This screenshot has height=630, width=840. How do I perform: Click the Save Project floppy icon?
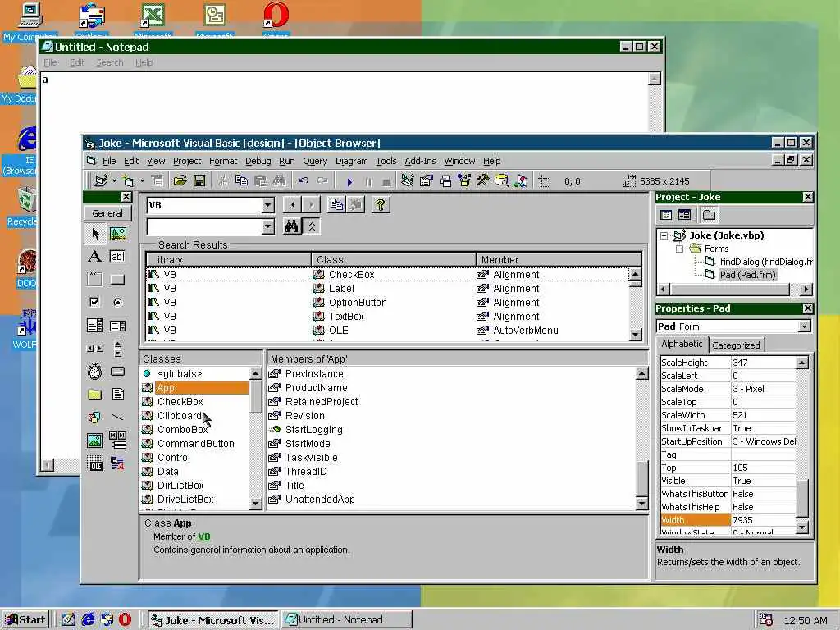199,181
